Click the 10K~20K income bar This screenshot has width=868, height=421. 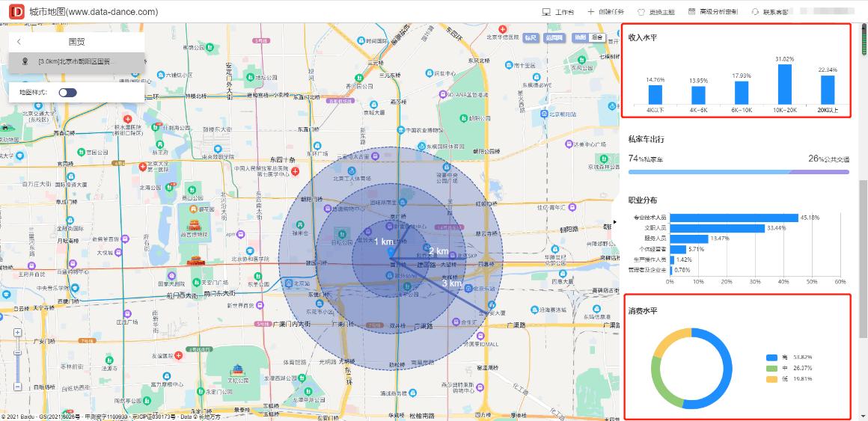[x=784, y=84]
